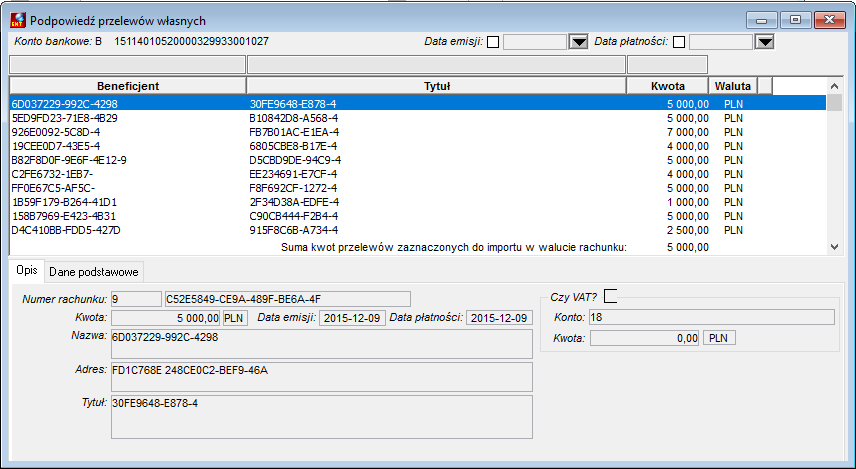Viewport: 856px width, 469px height.
Task: Click the Data emisji field 2015-12-09 in Opis
Action: (x=352, y=318)
